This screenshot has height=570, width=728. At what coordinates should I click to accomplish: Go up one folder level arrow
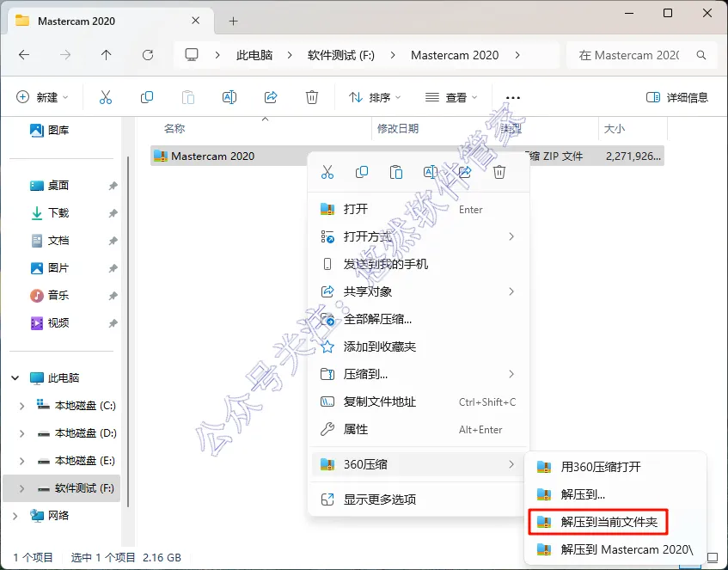pos(107,55)
